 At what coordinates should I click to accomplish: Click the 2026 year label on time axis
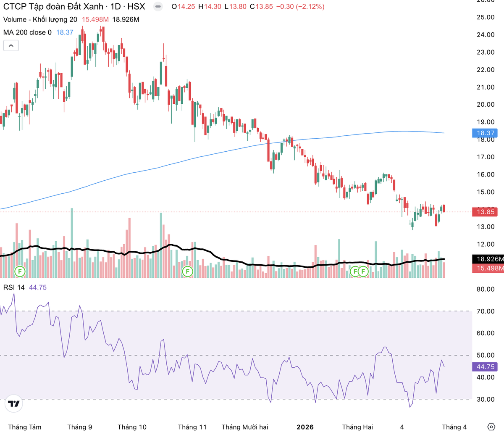coord(305,427)
